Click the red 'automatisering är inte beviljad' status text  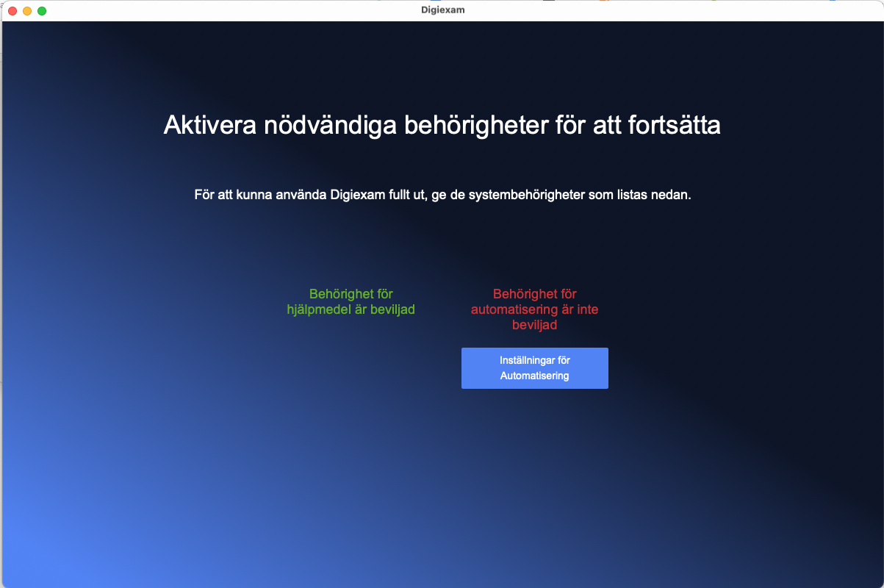coord(534,309)
